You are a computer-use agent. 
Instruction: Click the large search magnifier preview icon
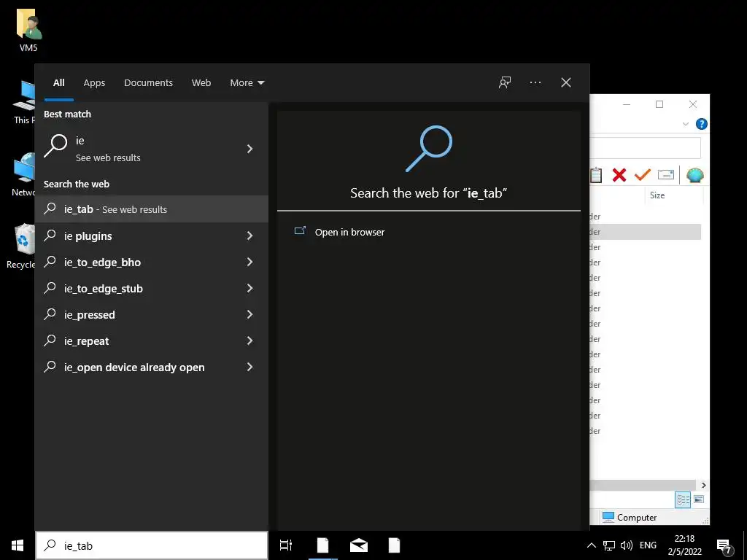point(429,148)
